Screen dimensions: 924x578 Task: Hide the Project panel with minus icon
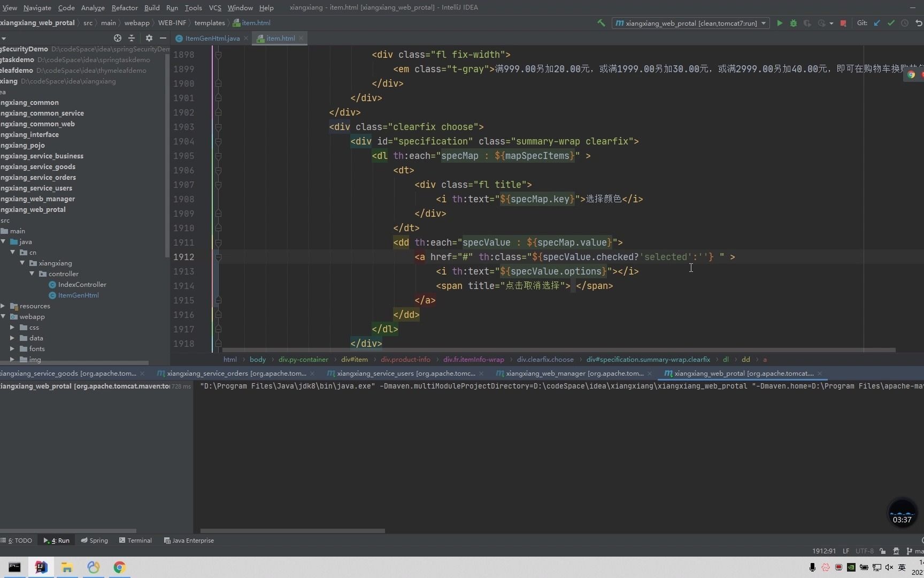pyautogui.click(x=163, y=38)
